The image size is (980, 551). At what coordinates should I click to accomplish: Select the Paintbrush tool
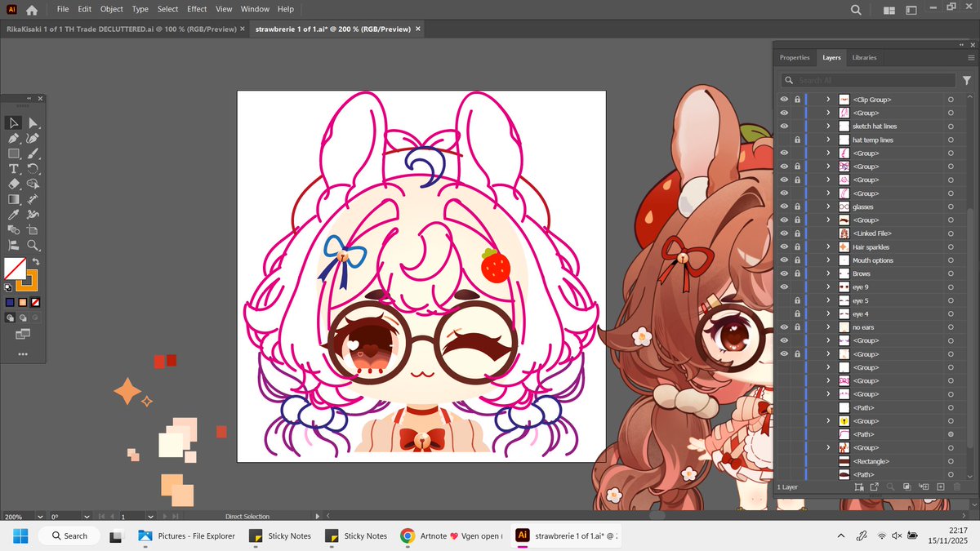[33, 153]
